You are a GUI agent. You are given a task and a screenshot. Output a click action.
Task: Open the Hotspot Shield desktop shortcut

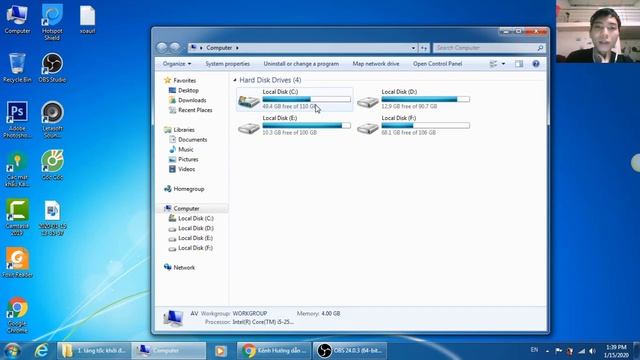[52, 21]
